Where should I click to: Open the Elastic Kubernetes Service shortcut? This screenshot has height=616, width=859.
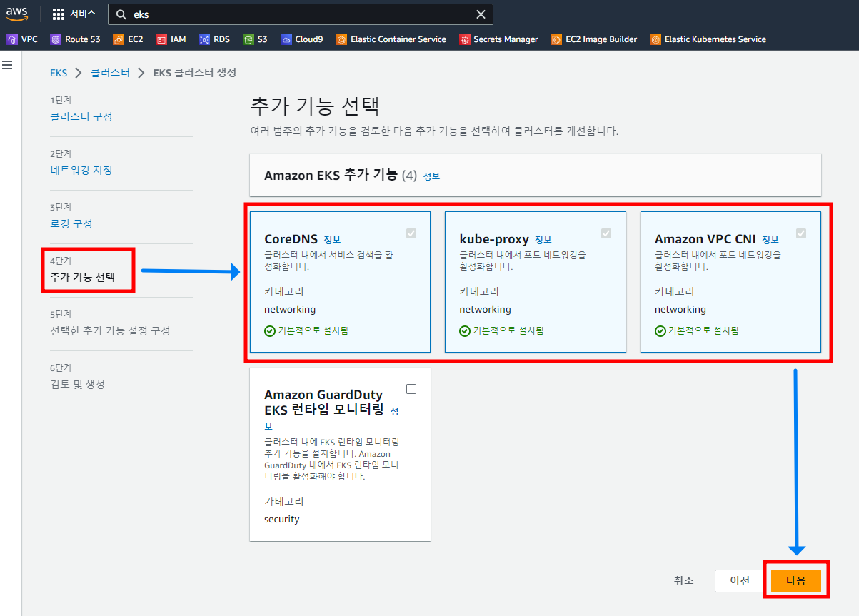tap(708, 39)
